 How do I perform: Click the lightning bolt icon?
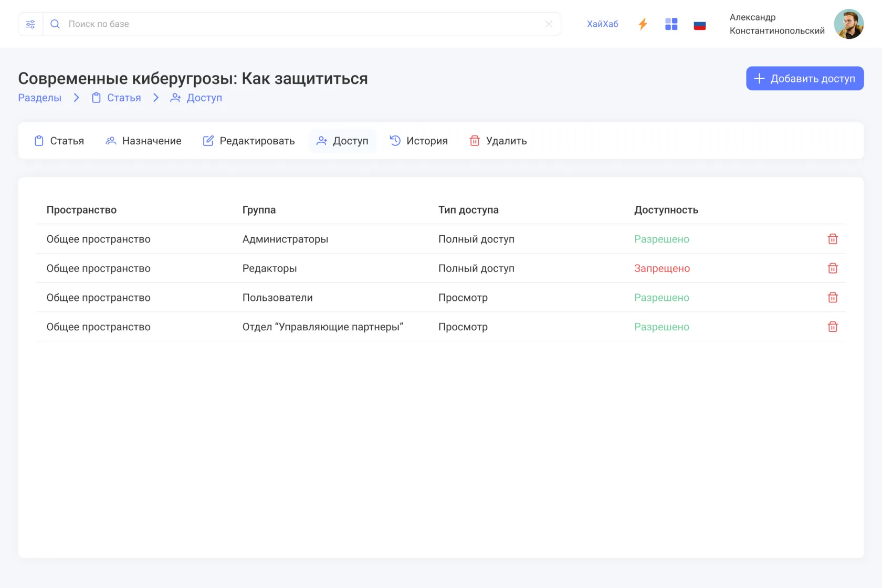(x=643, y=24)
